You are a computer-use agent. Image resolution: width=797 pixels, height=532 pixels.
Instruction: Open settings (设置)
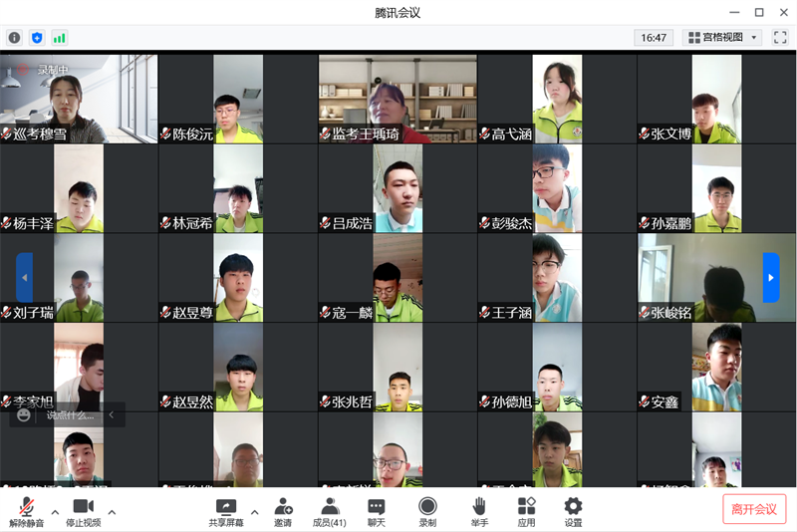[573, 512]
